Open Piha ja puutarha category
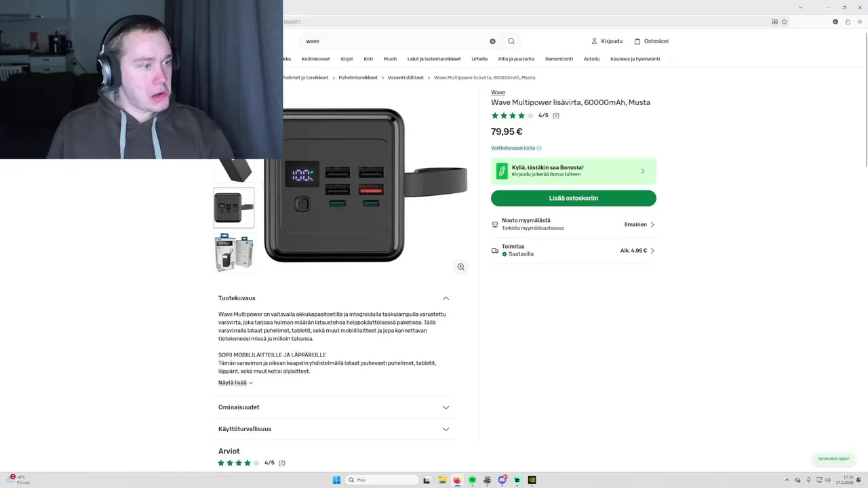Screen dimensions: 868x488 click(x=516, y=59)
